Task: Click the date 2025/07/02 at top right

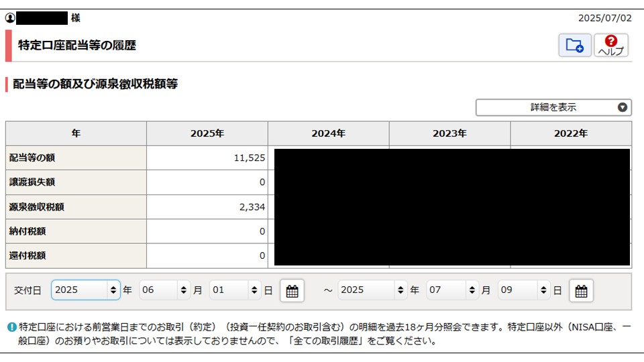Action: 604,18
